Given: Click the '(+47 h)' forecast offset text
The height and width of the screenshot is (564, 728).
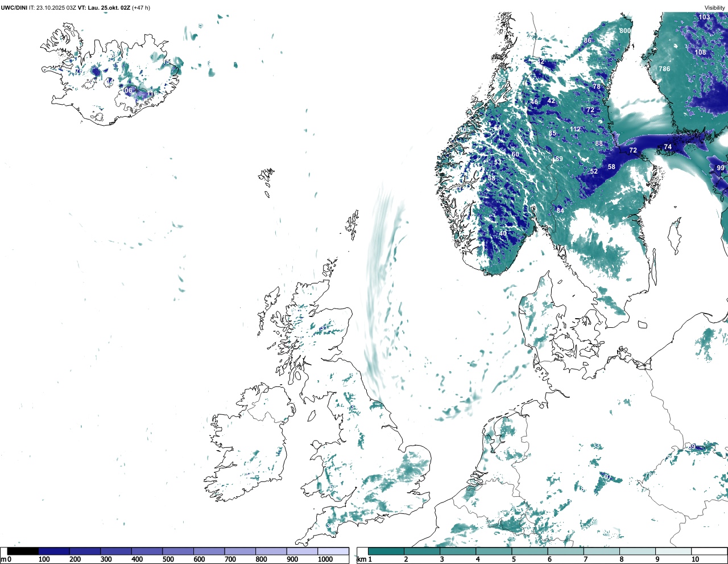Looking at the screenshot, I should tap(141, 8).
